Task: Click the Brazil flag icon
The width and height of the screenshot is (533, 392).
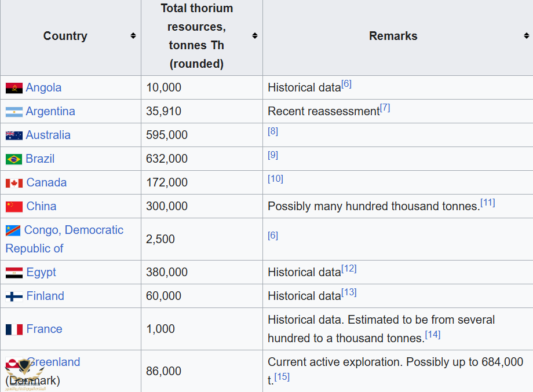Action: [x=14, y=159]
